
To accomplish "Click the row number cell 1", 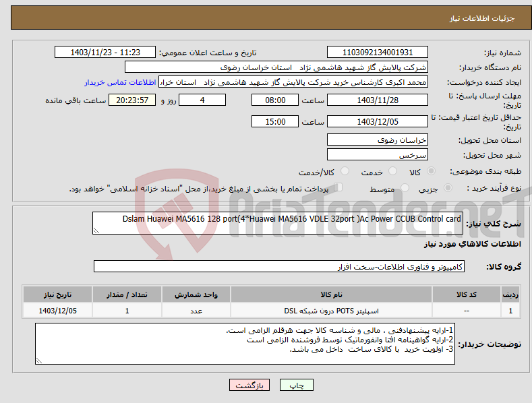I will tap(510, 311).
